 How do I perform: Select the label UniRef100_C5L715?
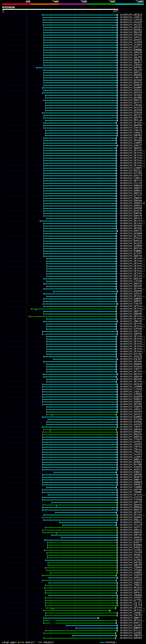tap(131, 605)
